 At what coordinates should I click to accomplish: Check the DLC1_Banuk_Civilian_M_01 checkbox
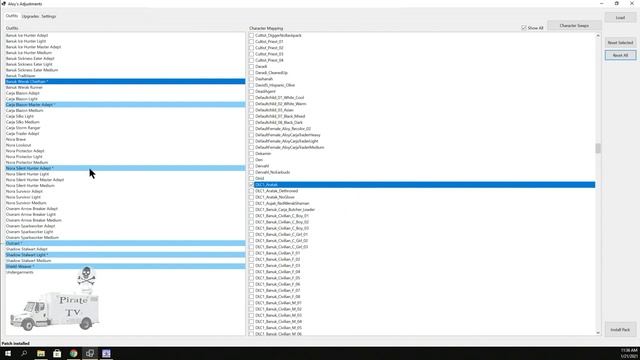(251, 303)
